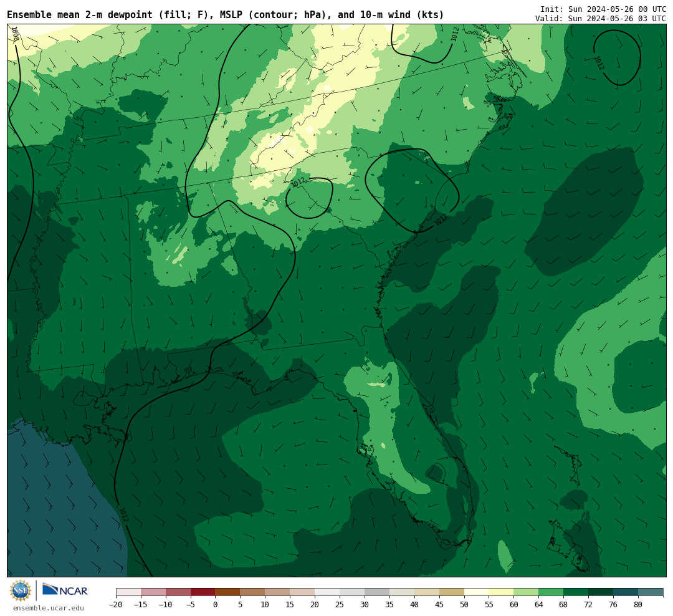Pick the dark brown 0 to 5 swatch
This screenshot has width=673, height=616.
click(x=228, y=592)
